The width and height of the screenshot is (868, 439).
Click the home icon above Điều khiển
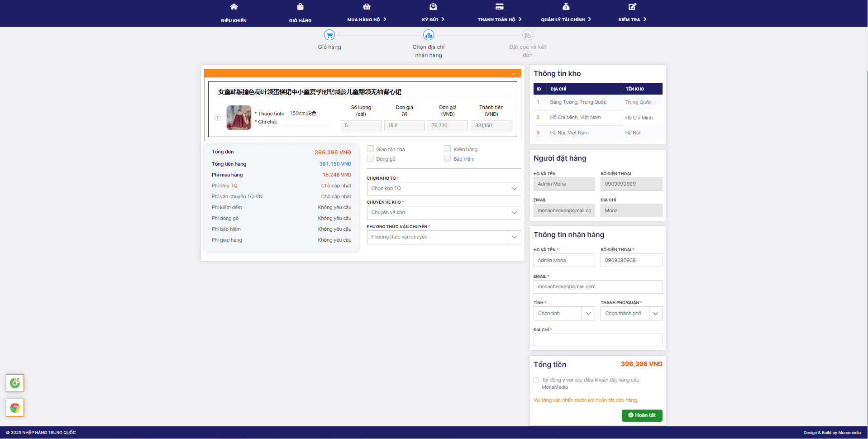234,7
